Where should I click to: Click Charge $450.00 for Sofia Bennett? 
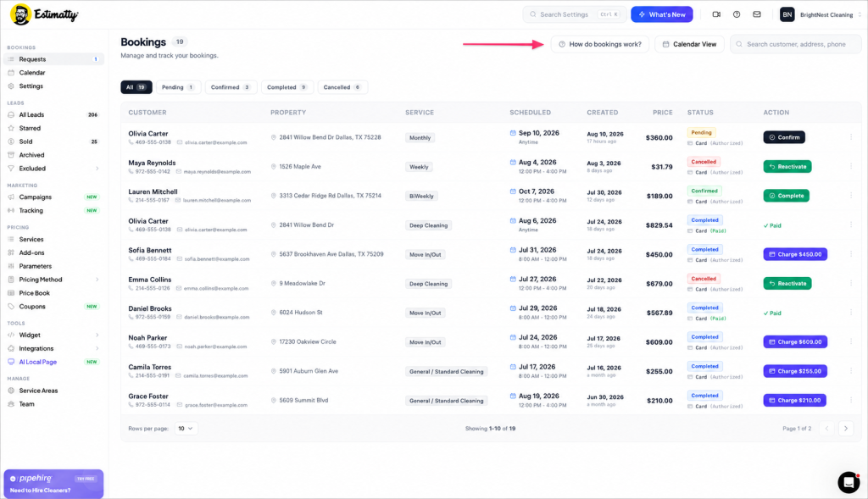coord(795,254)
